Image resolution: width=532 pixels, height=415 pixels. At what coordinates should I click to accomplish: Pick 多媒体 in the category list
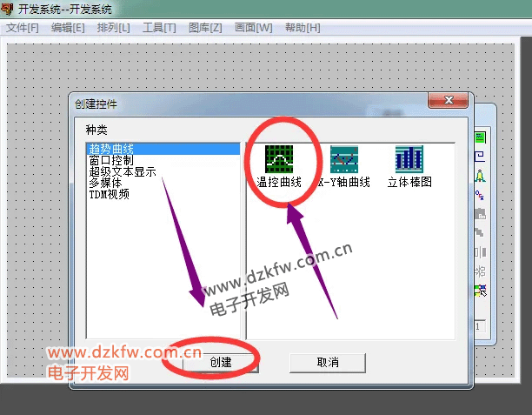(x=105, y=183)
